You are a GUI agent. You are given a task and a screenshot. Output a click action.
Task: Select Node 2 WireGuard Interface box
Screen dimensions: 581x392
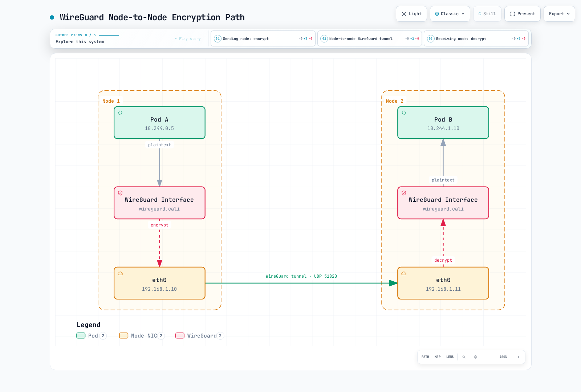coord(443,203)
